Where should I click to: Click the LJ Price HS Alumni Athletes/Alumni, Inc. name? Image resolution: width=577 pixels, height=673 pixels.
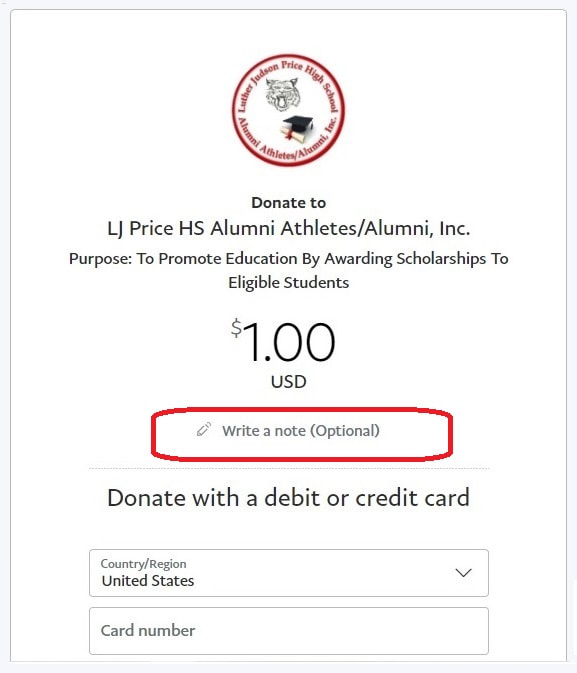click(288, 228)
